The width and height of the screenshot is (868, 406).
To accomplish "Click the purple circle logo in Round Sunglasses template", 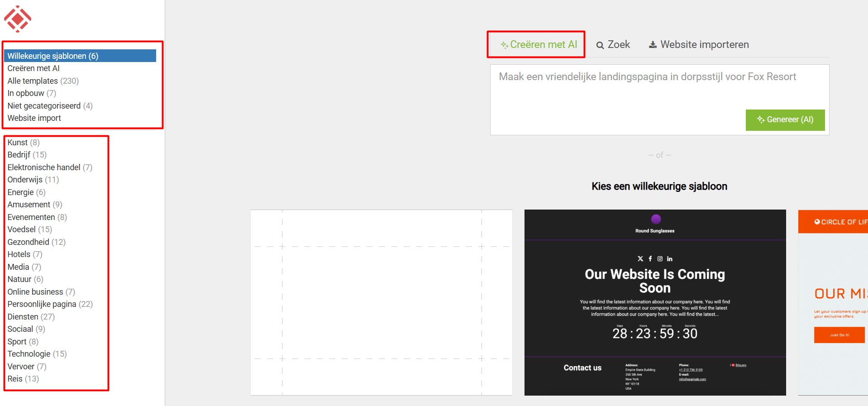I will click(656, 219).
